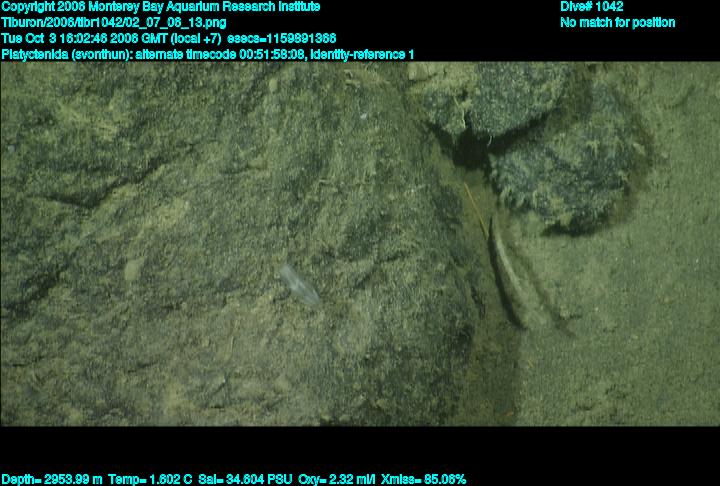This screenshot has width=720, height=486.
Task: Click the timestamp 'Tue Oct 3 16:02:46 2006 GMT'
Action: 85,38
